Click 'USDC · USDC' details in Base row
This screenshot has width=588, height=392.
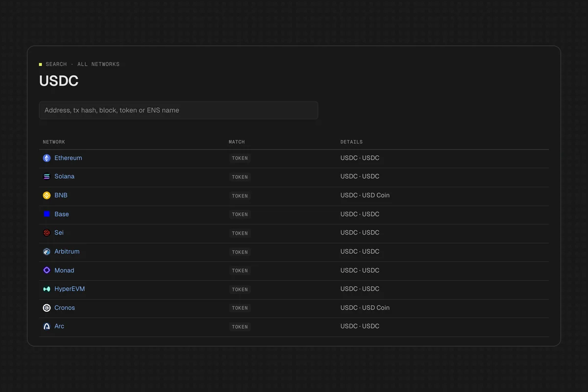(x=360, y=214)
